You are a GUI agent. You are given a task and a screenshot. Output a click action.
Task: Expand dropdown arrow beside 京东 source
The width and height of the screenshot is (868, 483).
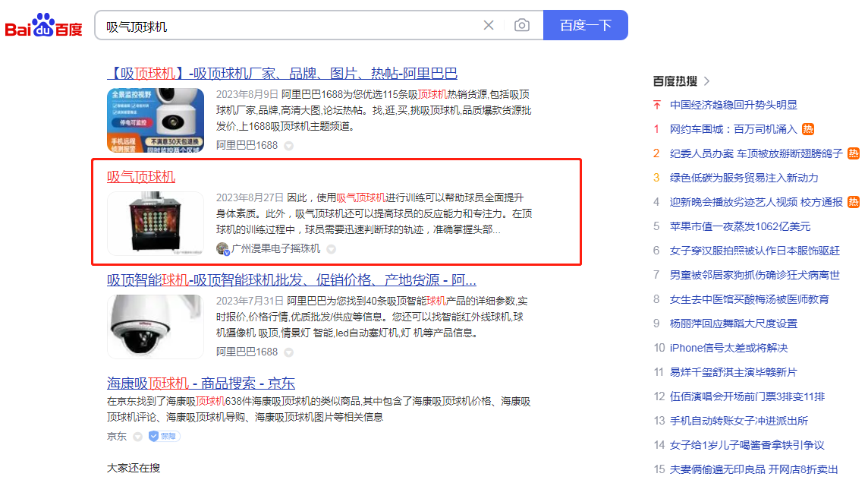click(x=138, y=437)
